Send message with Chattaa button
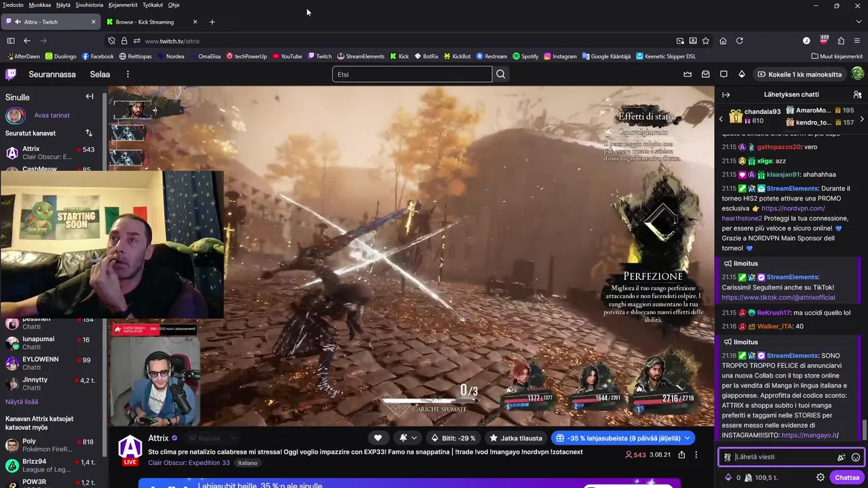868x488 pixels. click(x=847, y=477)
